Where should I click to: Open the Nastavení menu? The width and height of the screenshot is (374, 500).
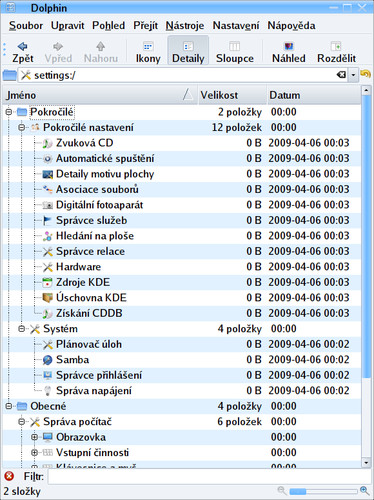[236, 26]
